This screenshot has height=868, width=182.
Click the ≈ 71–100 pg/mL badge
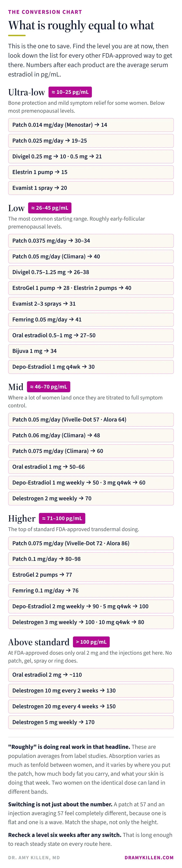62,518
